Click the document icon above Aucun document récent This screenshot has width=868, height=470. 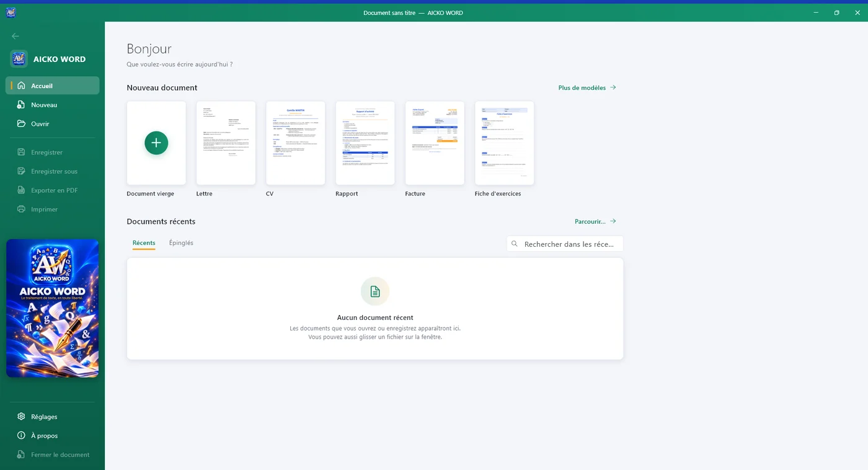coord(375,291)
